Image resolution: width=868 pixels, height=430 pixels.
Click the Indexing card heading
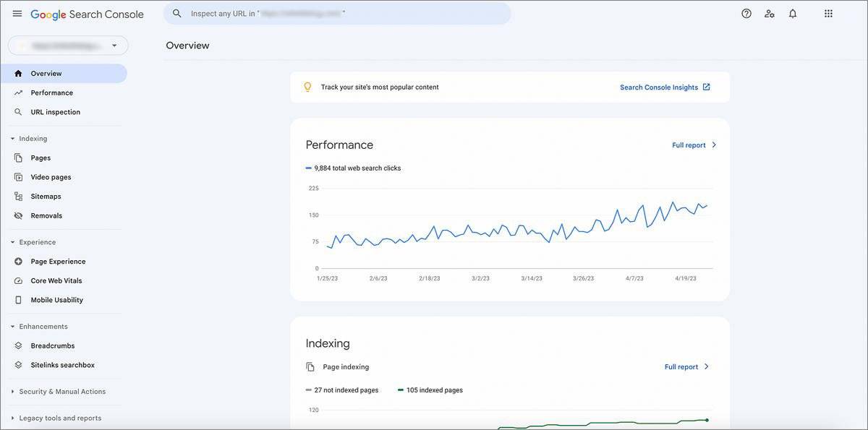click(x=328, y=343)
